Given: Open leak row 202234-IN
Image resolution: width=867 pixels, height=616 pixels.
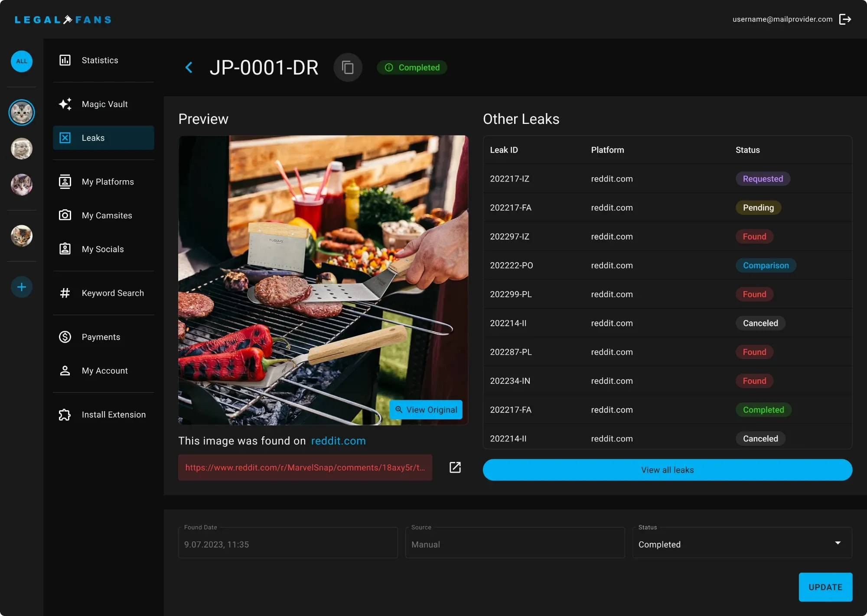Looking at the screenshot, I should (668, 381).
